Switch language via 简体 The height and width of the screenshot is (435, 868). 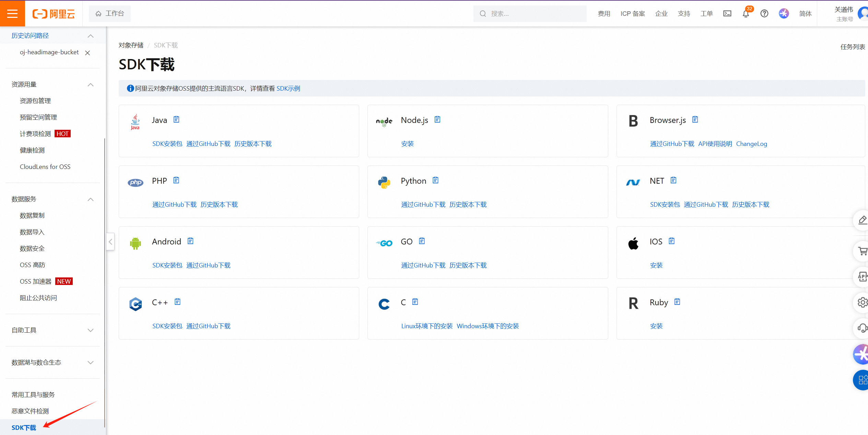point(806,14)
